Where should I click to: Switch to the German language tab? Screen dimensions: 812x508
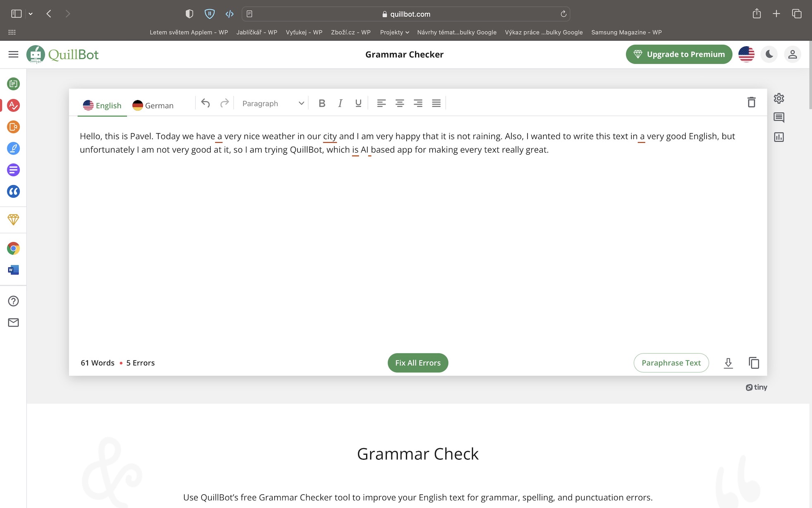tap(153, 105)
